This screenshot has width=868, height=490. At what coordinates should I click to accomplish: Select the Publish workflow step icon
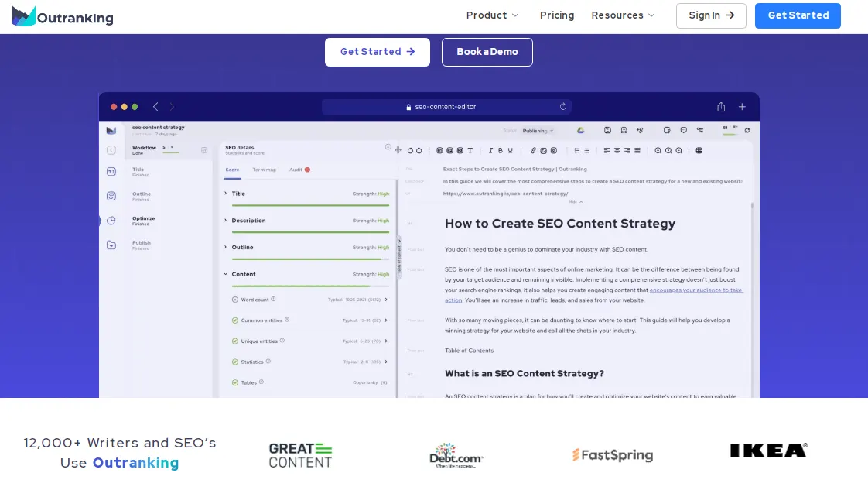click(111, 245)
